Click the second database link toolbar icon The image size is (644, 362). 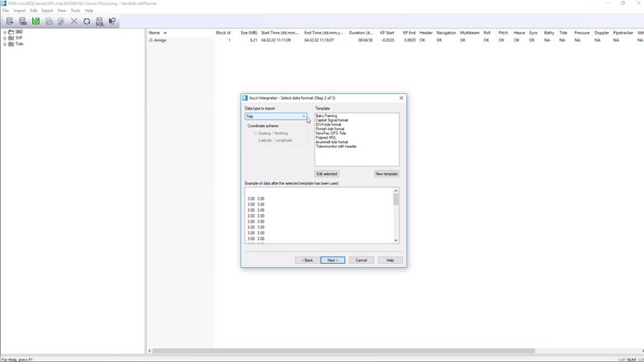(x=22, y=21)
